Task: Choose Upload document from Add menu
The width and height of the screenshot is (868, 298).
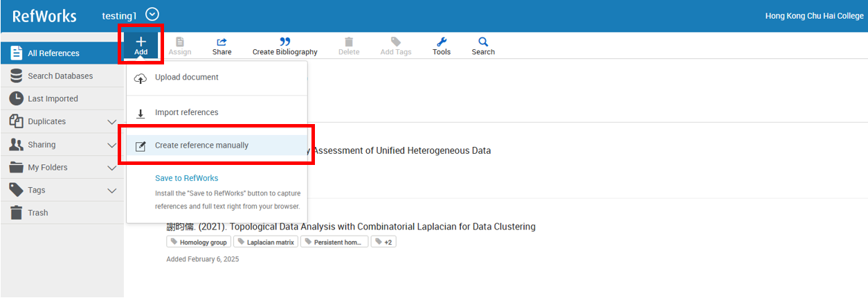Action: 186,78
